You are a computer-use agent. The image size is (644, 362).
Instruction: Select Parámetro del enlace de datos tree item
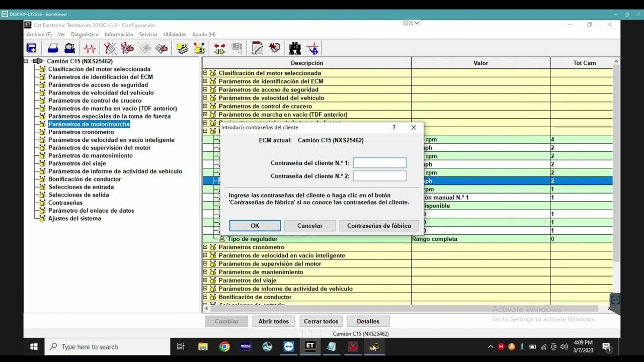91,211
